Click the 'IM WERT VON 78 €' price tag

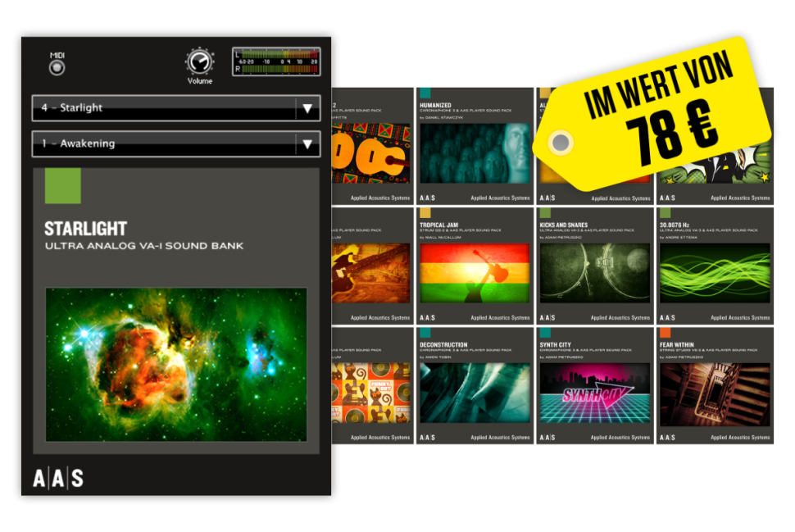[x=654, y=114]
